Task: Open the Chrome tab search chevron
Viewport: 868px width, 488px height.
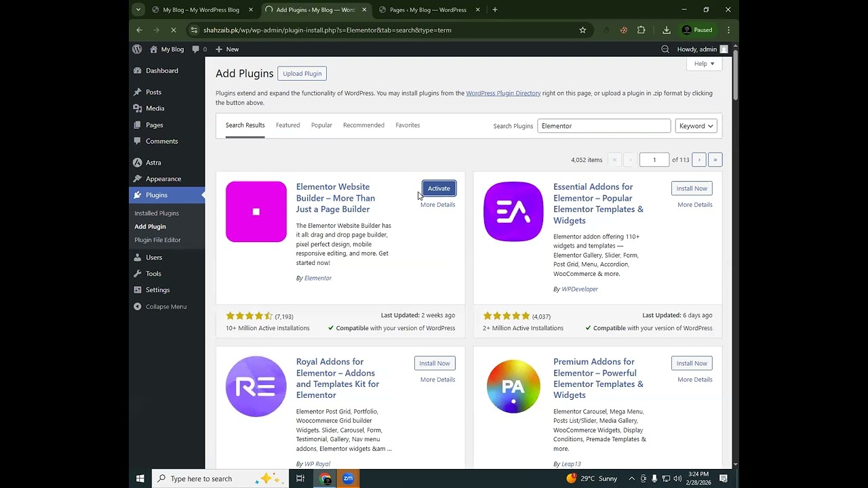Action: (x=138, y=9)
